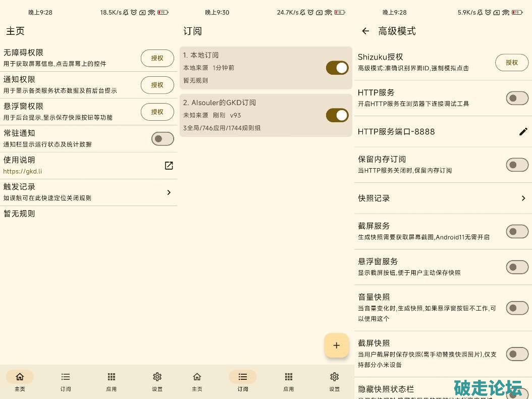Viewport: 532px width, 399px height.
Task: Toggle off the 本地订阅 switch
Action: 337,68
